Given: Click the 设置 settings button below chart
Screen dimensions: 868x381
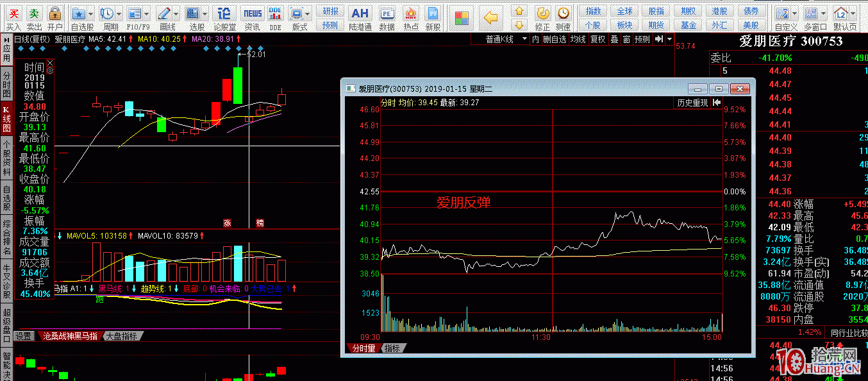Looking at the screenshot, I should (x=24, y=336).
